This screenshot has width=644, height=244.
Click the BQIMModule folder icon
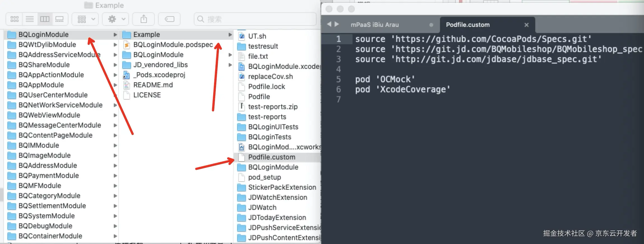tap(11, 146)
